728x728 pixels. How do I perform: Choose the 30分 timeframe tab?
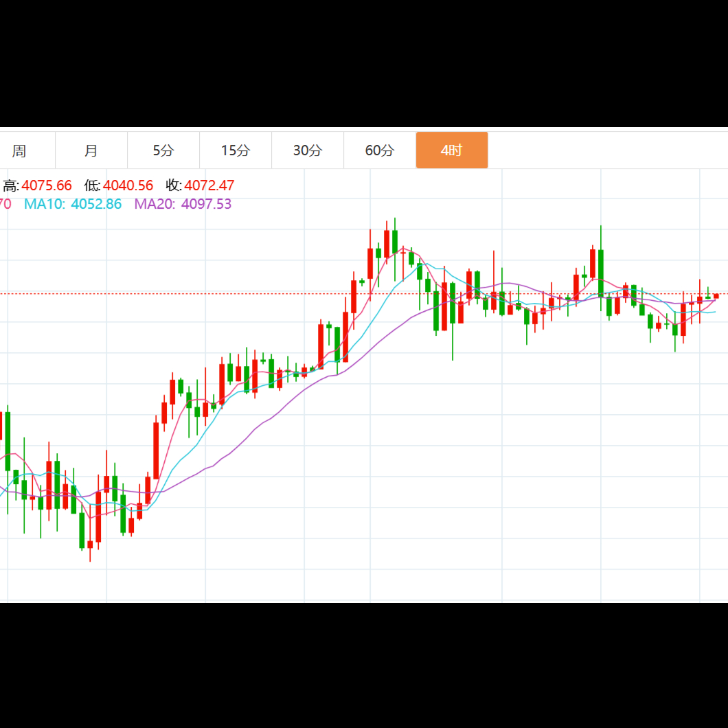308,150
